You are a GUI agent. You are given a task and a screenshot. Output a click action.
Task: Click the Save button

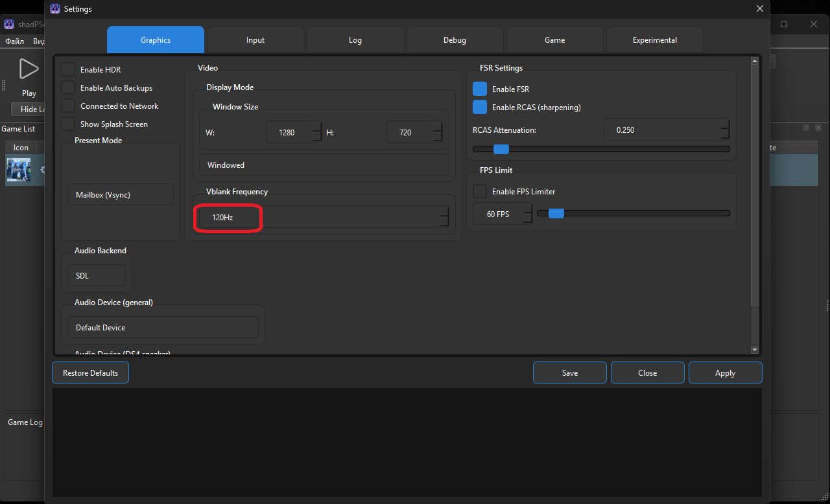(570, 372)
